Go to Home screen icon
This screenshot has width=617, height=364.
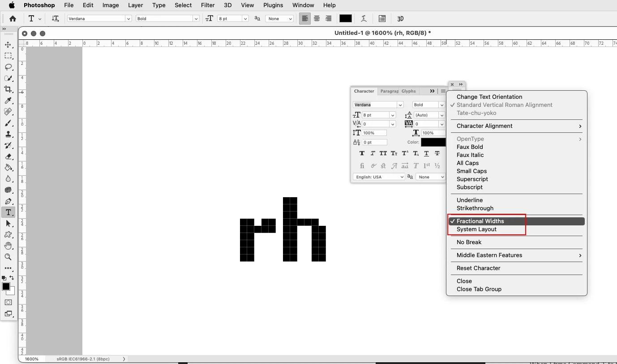13,18
